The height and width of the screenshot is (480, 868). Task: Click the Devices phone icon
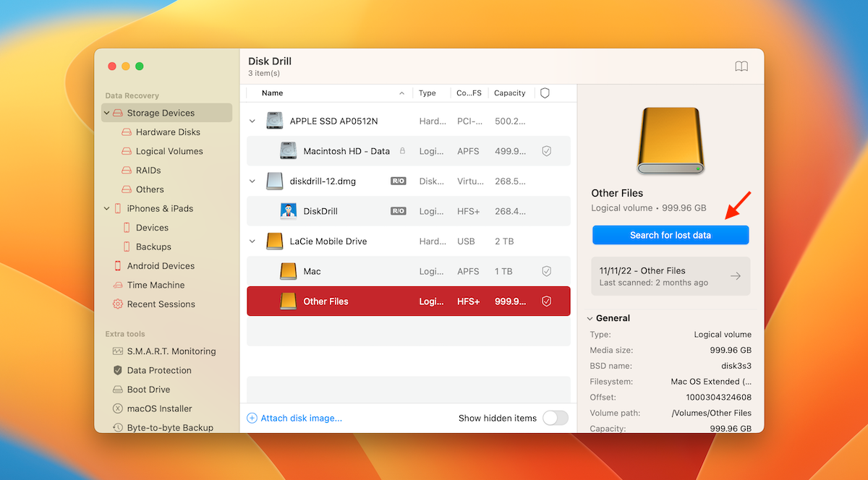pos(127,228)
